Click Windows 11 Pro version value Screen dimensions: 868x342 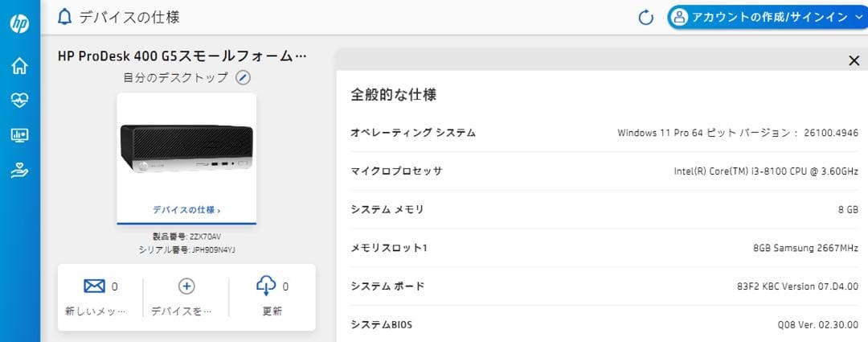(738, 133)
